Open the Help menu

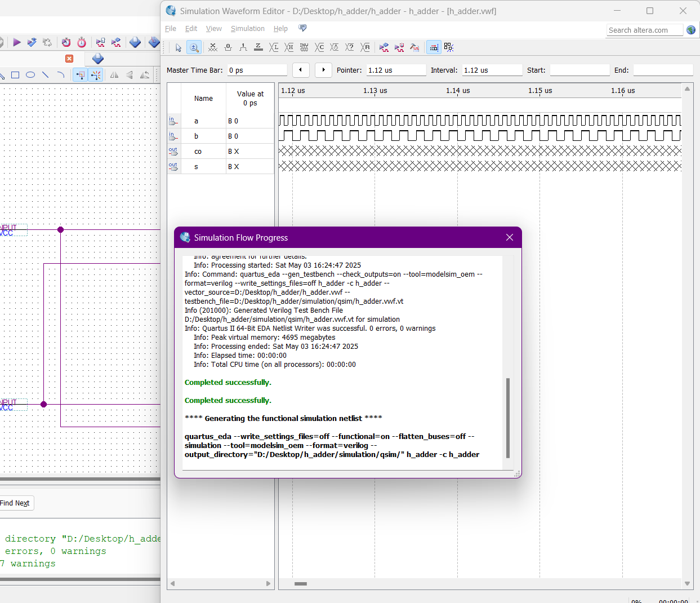pyautogui.click(x=280, y=29)
